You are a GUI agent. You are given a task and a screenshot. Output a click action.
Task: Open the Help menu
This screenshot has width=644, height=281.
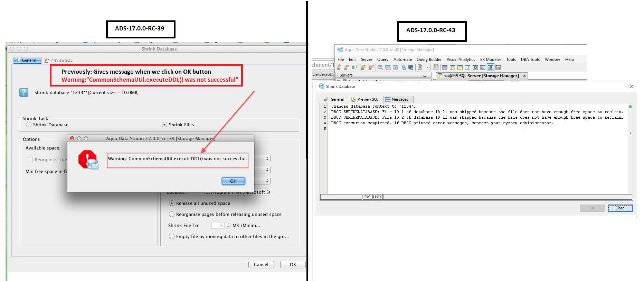point(569,60)
